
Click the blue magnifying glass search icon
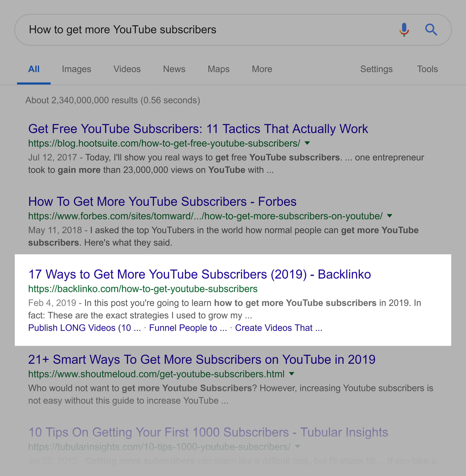431,30
